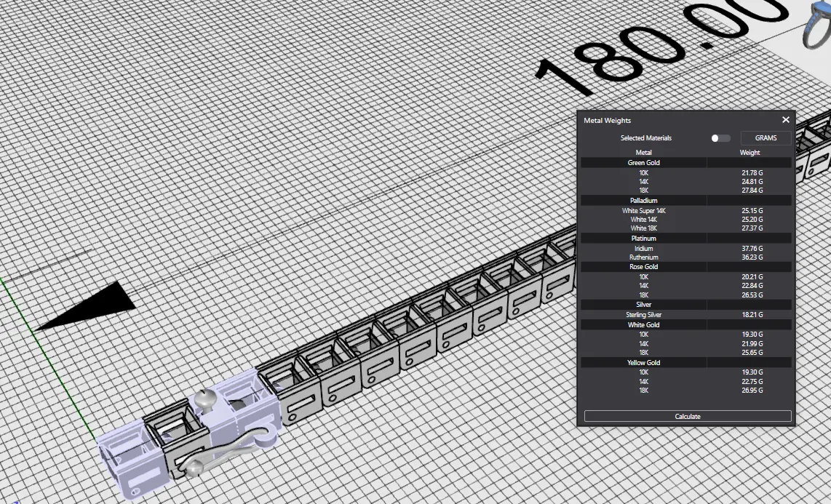Close the Metal Weights panel
831x504 pixels.
click(785, 120)
